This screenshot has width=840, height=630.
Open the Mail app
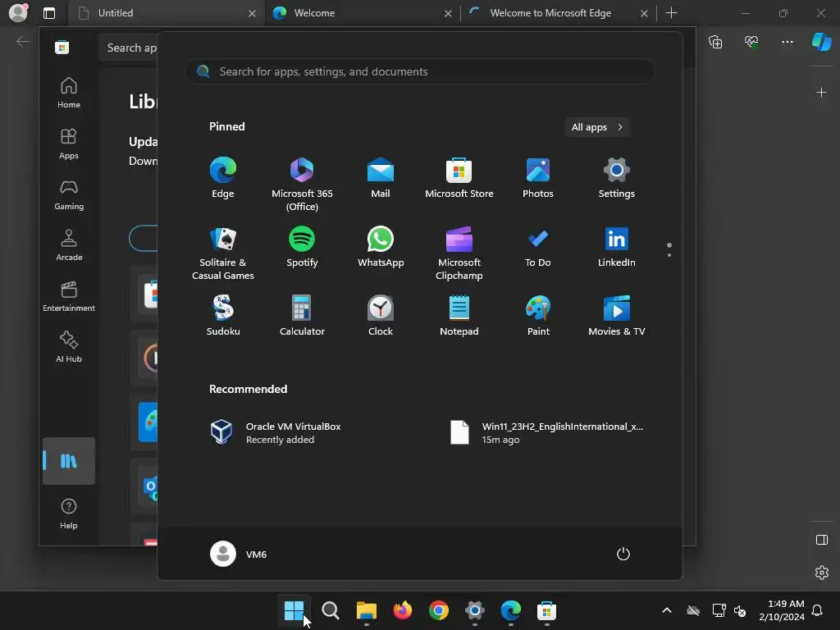(x=381, y=178)
